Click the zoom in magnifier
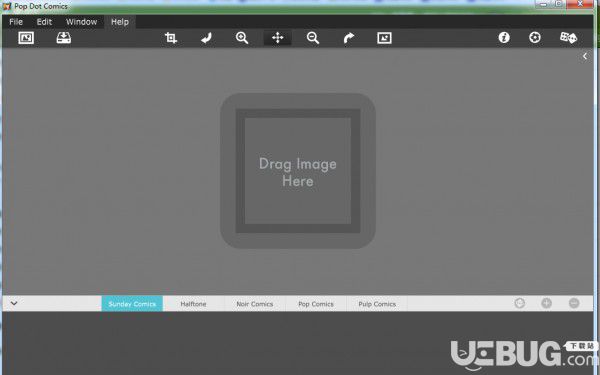600x375 pixels. coord(242,38)
